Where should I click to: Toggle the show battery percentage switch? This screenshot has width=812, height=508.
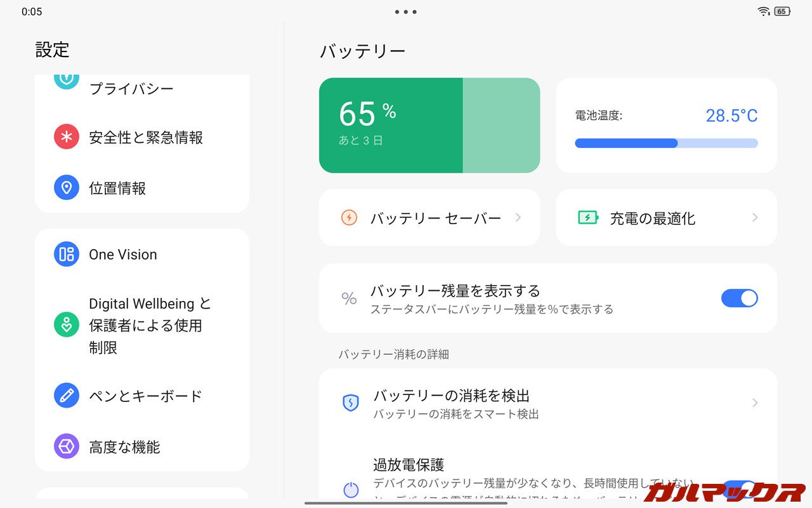(x=739, y=298)
